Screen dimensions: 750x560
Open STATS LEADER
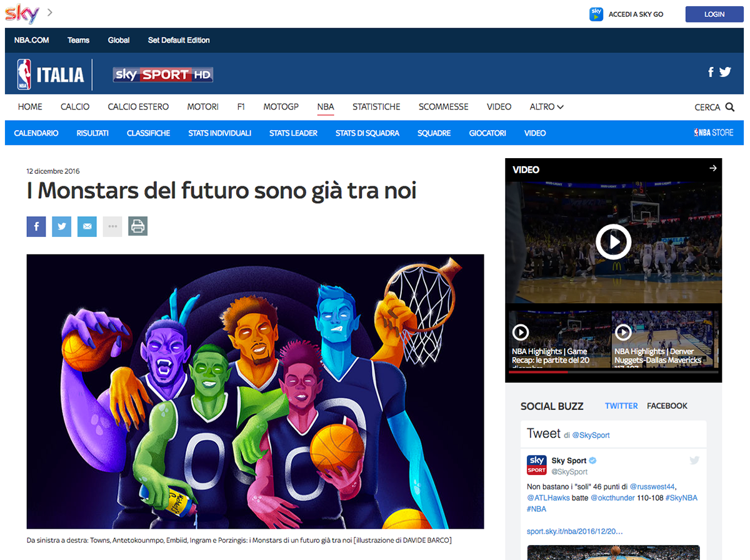[293, 133]
